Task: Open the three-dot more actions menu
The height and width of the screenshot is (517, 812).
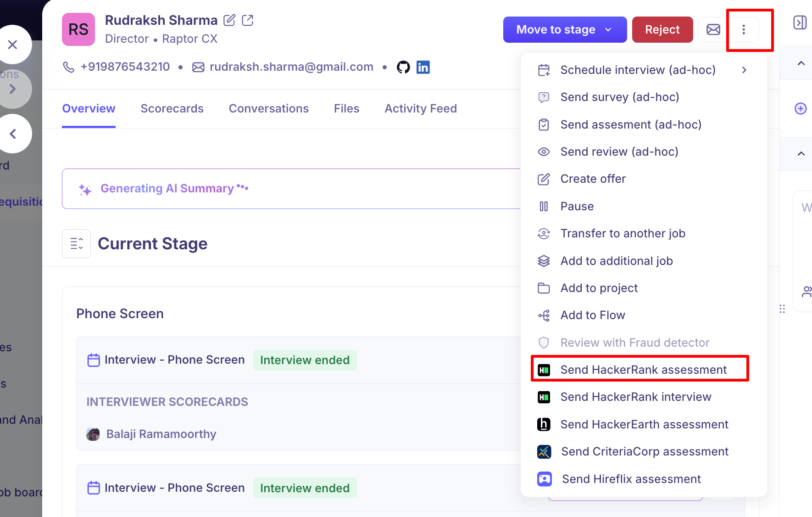Action: point(744,30)
